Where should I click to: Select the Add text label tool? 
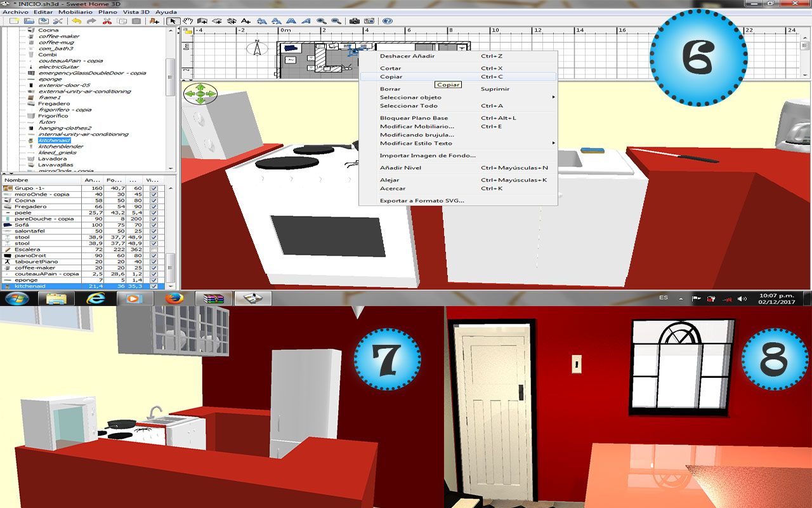246,21
